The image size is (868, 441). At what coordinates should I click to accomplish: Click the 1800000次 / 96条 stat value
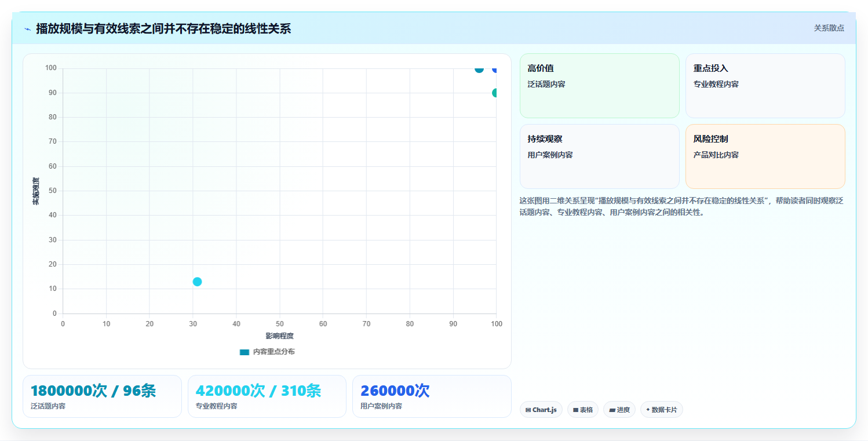93,391
